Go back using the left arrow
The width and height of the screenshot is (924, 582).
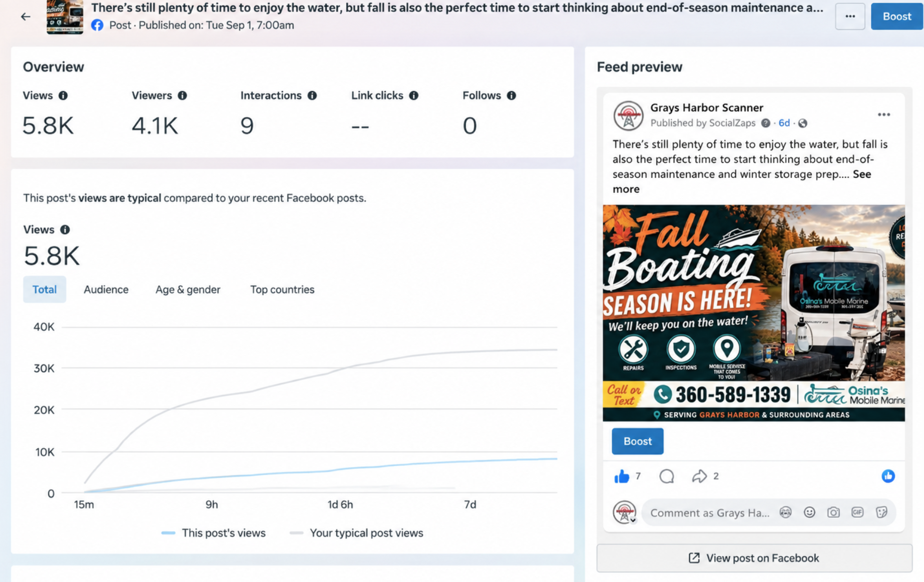[25, 16]
